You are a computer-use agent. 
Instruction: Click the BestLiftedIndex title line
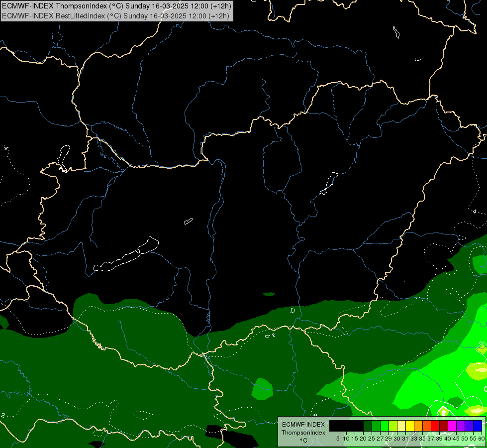point(115,16)
